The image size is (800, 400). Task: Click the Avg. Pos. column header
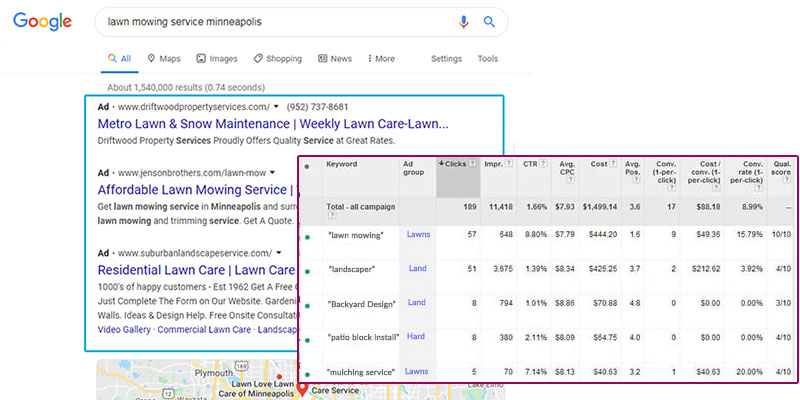click(632, 168)
